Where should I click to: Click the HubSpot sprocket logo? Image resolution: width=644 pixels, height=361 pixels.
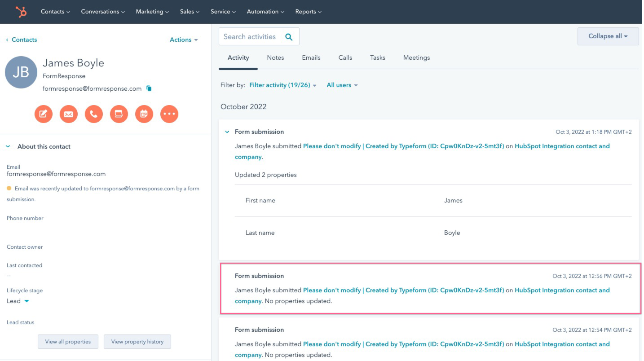click(x=21, y=12)
